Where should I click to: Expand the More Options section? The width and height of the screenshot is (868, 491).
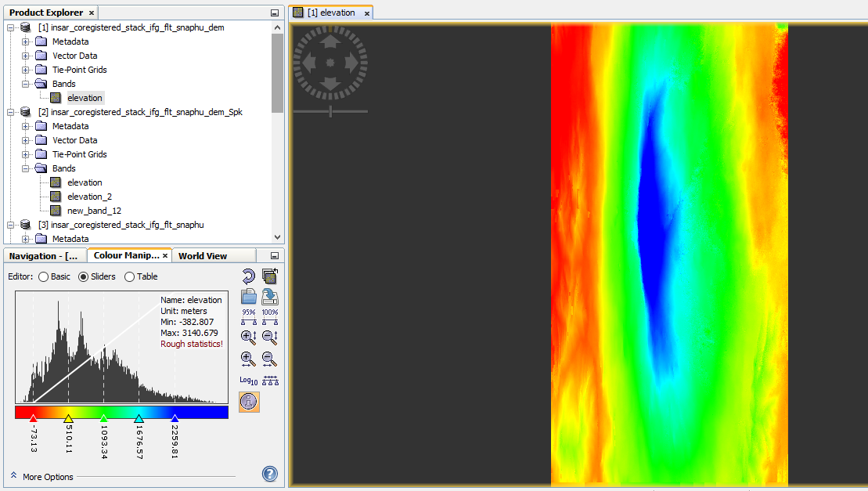pyautogui.click(x=15, y=476)
